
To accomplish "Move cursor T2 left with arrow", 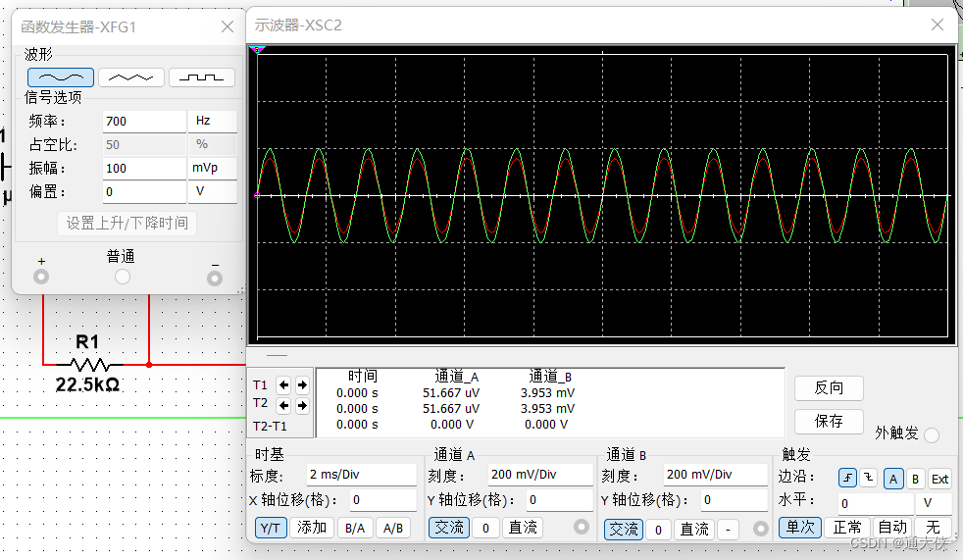I will 283,405.
